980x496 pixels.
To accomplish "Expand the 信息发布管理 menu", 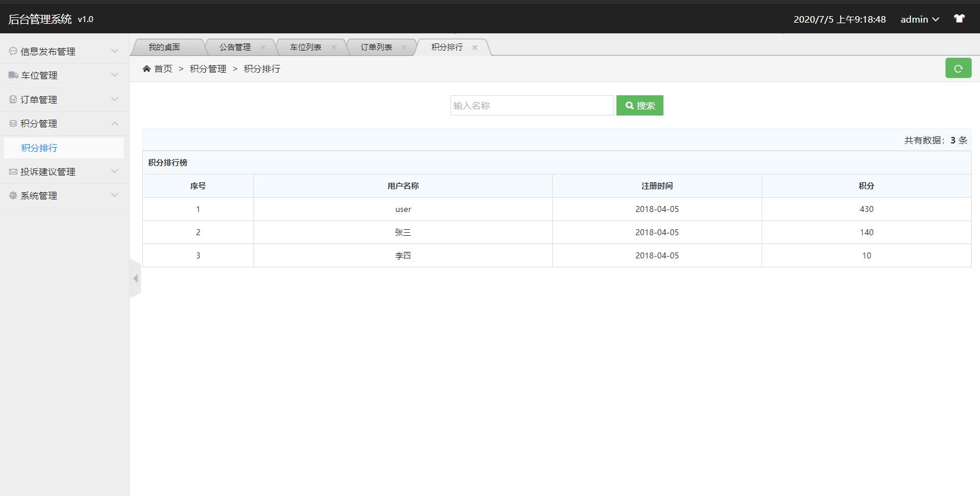I will point(64,51).
